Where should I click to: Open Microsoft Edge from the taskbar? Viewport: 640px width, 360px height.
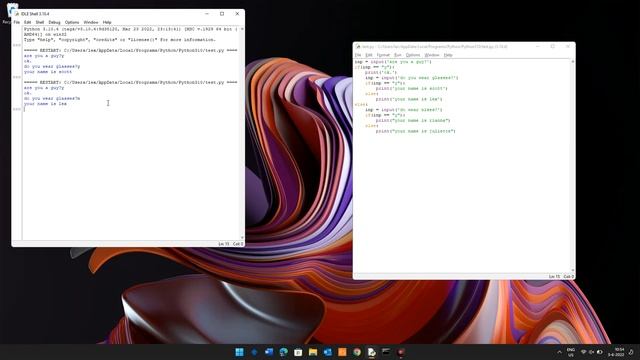pyautogui.click(x=284, y=352)
